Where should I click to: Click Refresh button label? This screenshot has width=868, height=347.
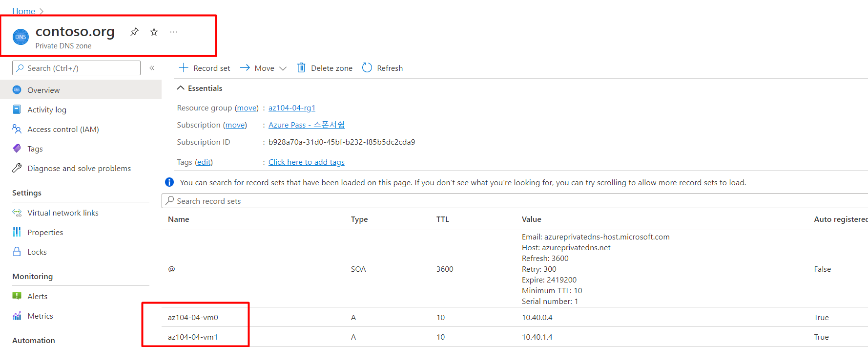[x=390, y=68]
